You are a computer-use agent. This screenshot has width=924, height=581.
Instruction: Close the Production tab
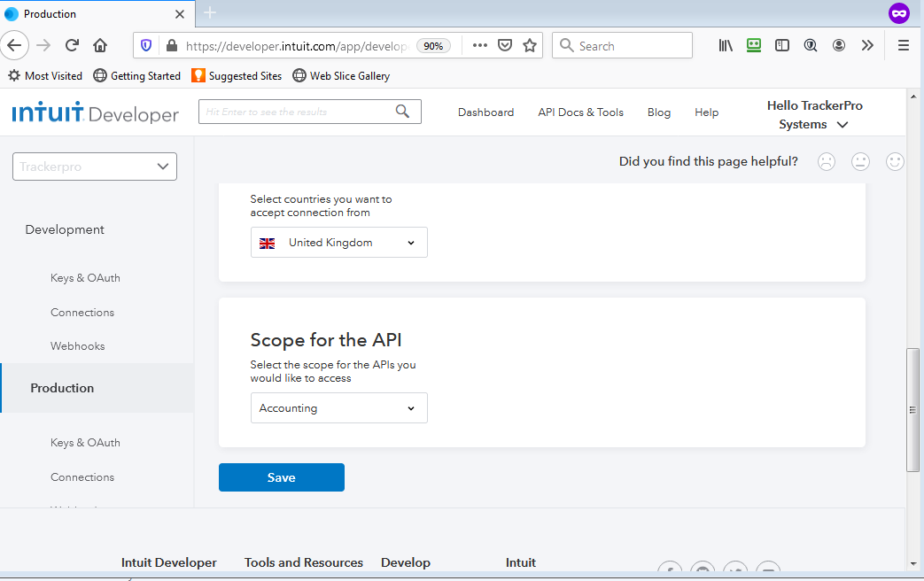181,14
